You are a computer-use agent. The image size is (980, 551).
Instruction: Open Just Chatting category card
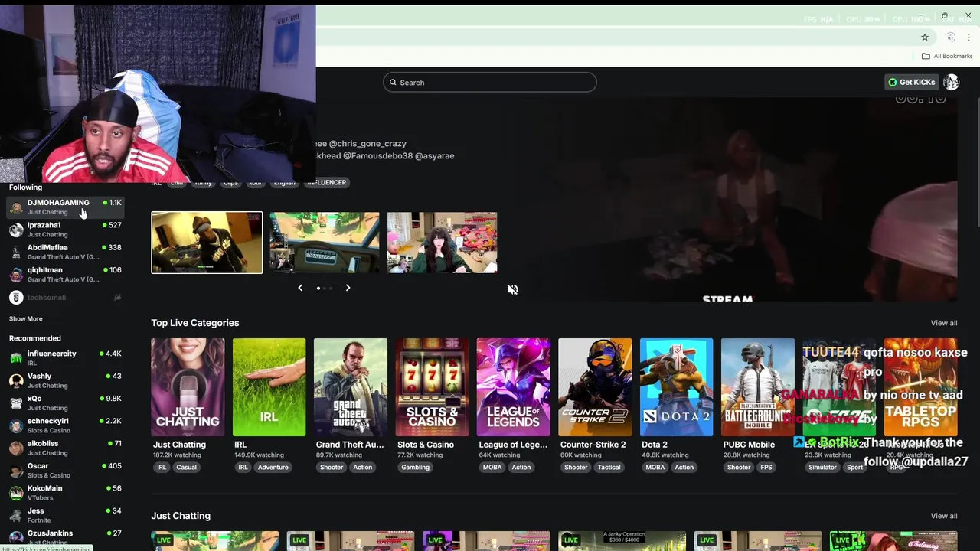(188, 387)
